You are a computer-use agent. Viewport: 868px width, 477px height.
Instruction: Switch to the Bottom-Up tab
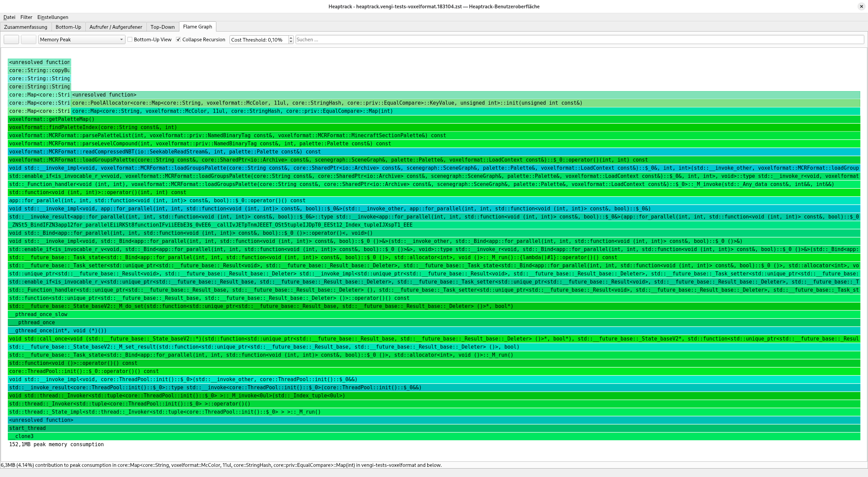68,27
